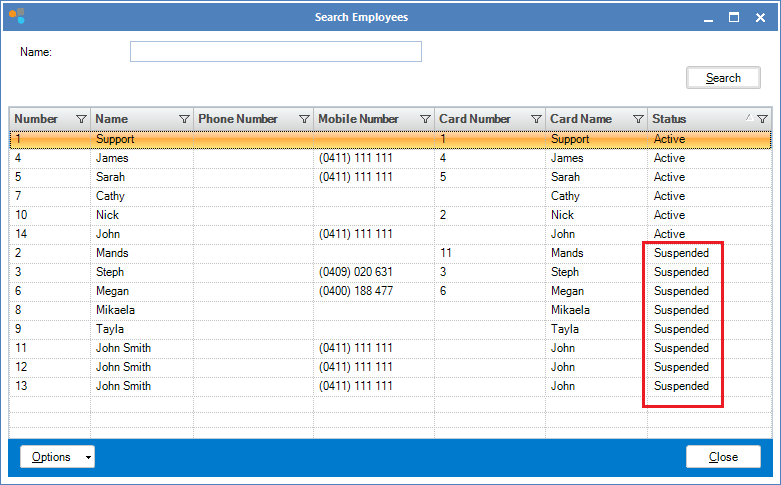Maximize the Search Employees window
Screen dimensions: 781x485
click(x=733, y=17)
